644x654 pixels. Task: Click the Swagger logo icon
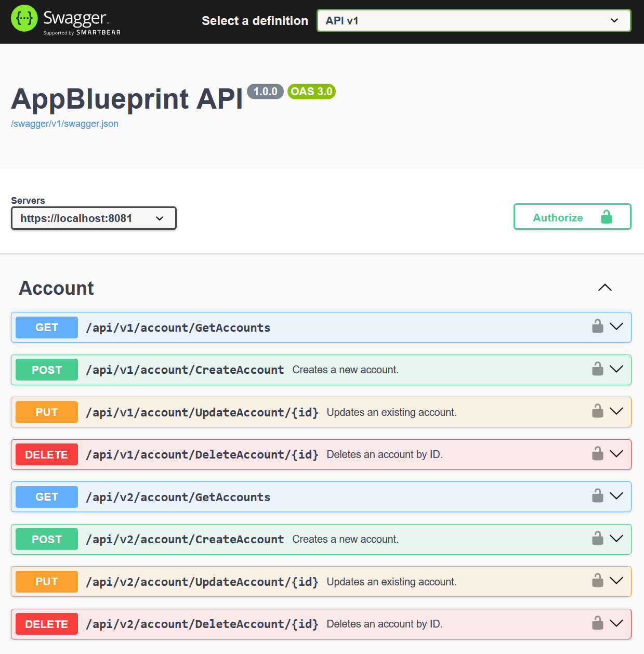(24, 19)
